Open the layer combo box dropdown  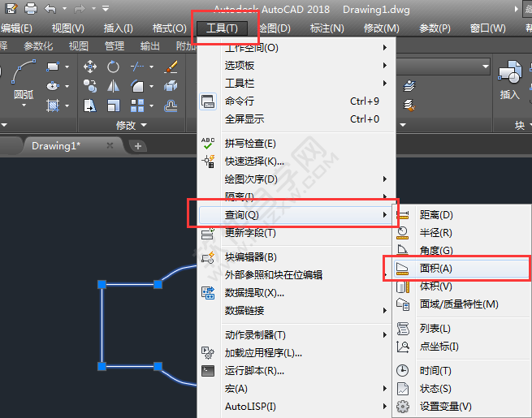click(486, 67)
